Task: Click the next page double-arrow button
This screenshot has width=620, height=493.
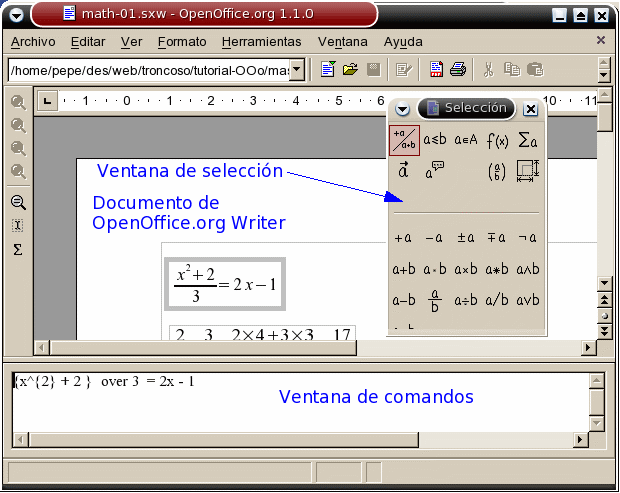Action: click(604, 331)
